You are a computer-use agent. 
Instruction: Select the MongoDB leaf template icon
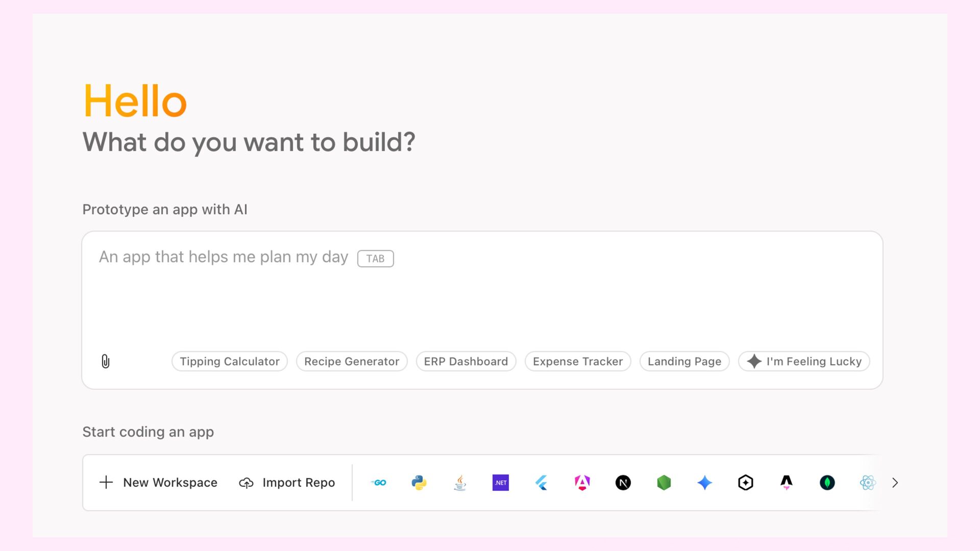(827, 483)
